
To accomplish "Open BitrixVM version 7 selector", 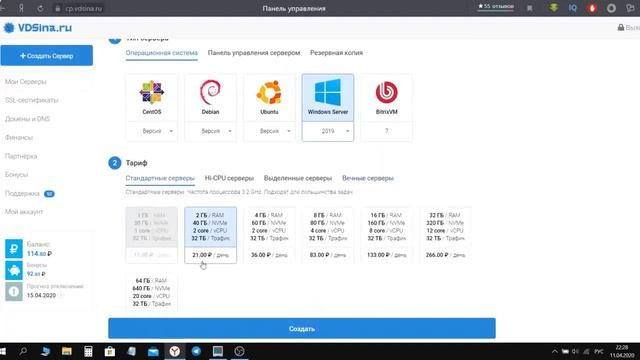I will (x=387, y=131).
